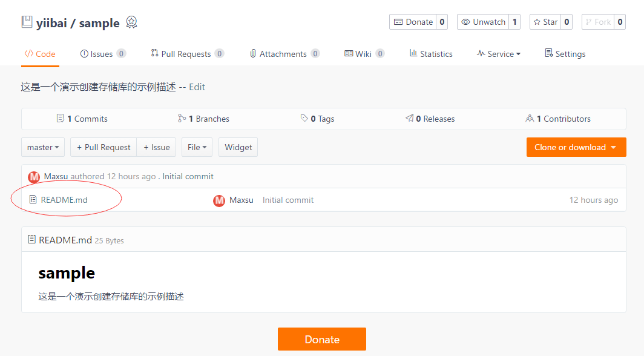View the 1 Commits history
Viewport: 644px width, 356px height.
82,119
